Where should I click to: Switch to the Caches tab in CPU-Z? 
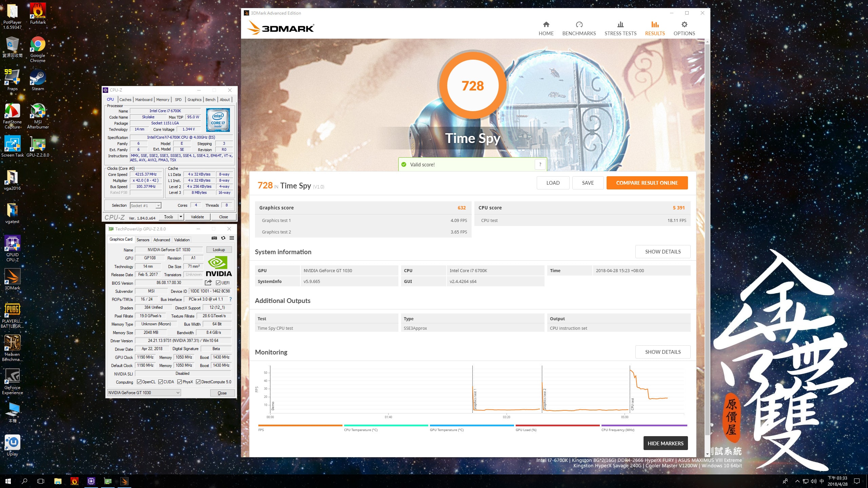tap(125, 100)
